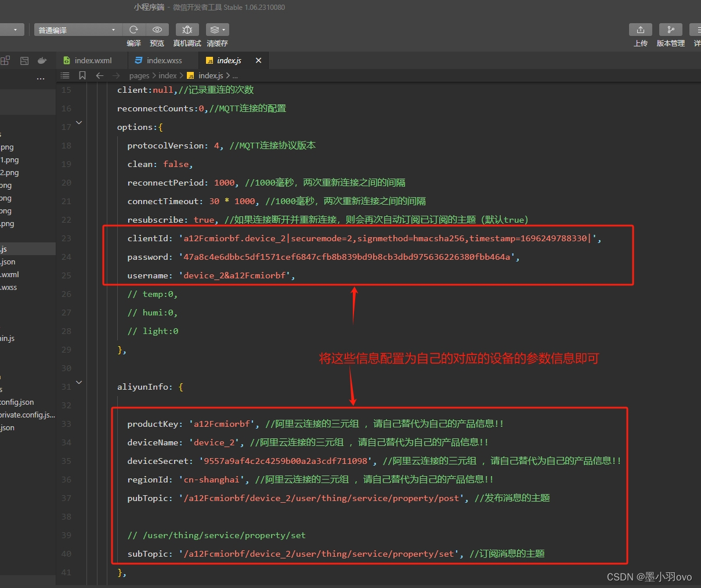
Task: Open the private.config.js... file in explorer
Action: coord(28,415)
